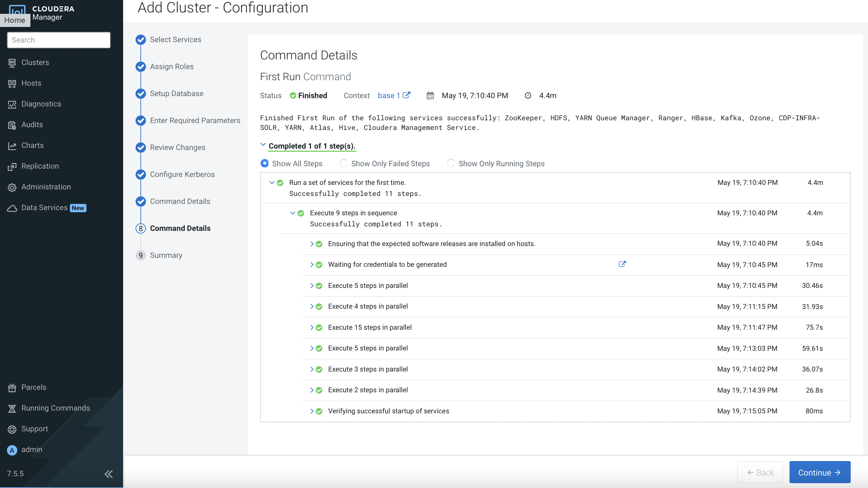Select Show Only Failed Steps radio
Image resolution: width=868 pixels, height=488 pixels.
[x=344, y=163]
